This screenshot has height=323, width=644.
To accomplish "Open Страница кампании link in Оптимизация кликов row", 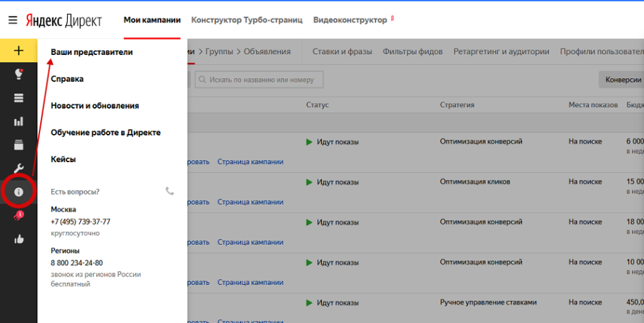I will pyautogui.click(x=250, y=202).
